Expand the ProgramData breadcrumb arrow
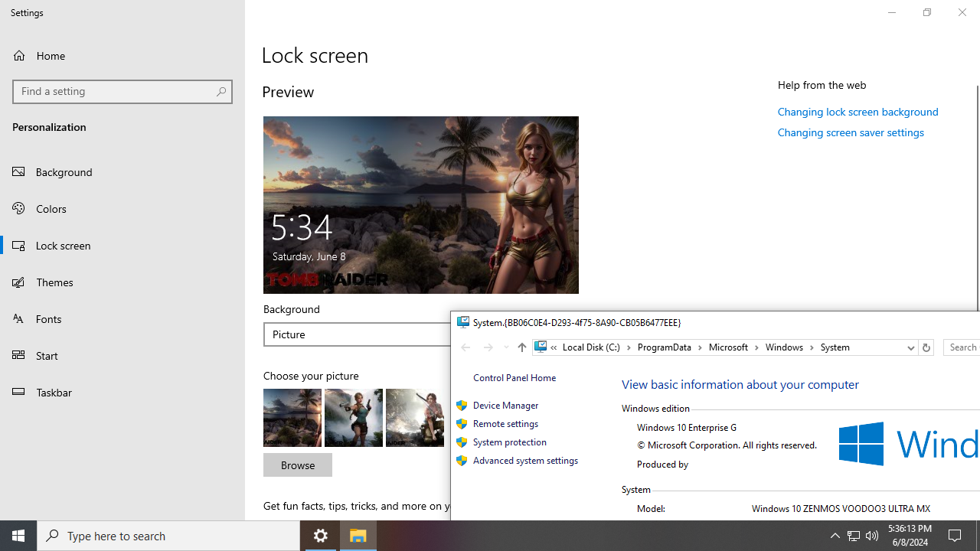 pyautogui.click(x=699, y=347)
